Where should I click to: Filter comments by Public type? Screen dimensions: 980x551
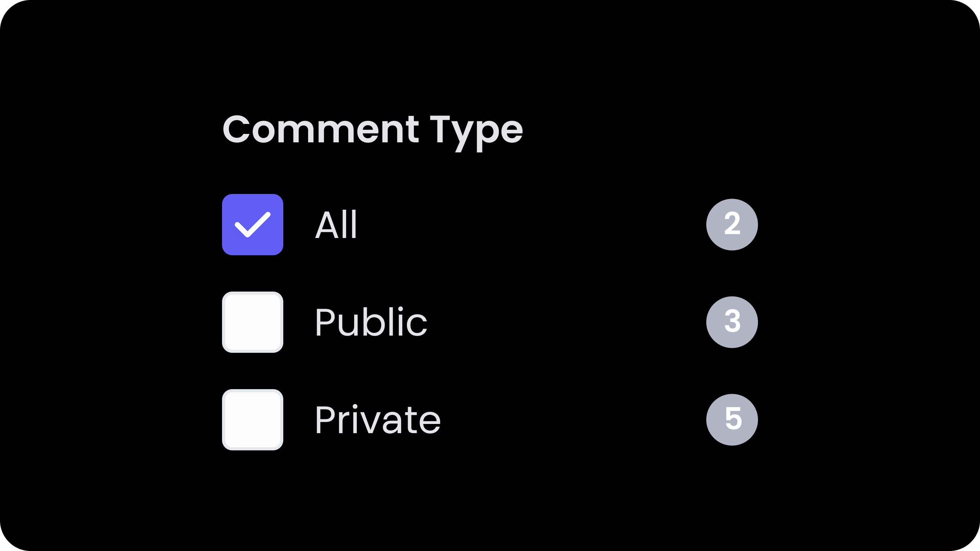coord(253,322)
